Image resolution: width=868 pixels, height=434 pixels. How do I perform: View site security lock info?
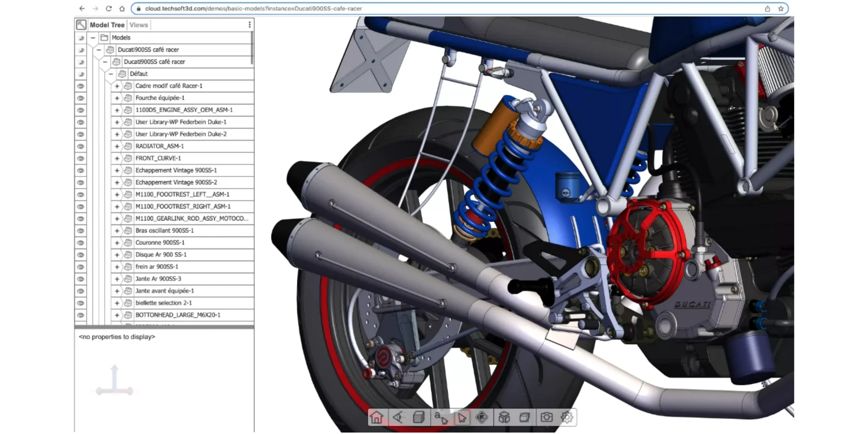pos(138,8)
